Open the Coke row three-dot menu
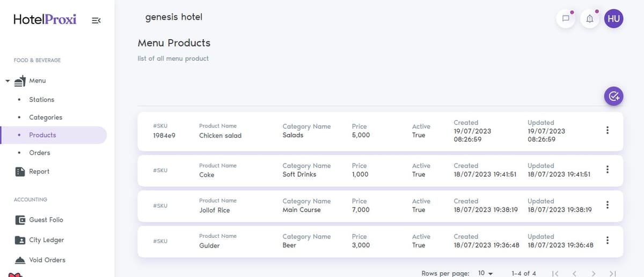The height and width of the screenshot is (277, 644). [607, 169]
